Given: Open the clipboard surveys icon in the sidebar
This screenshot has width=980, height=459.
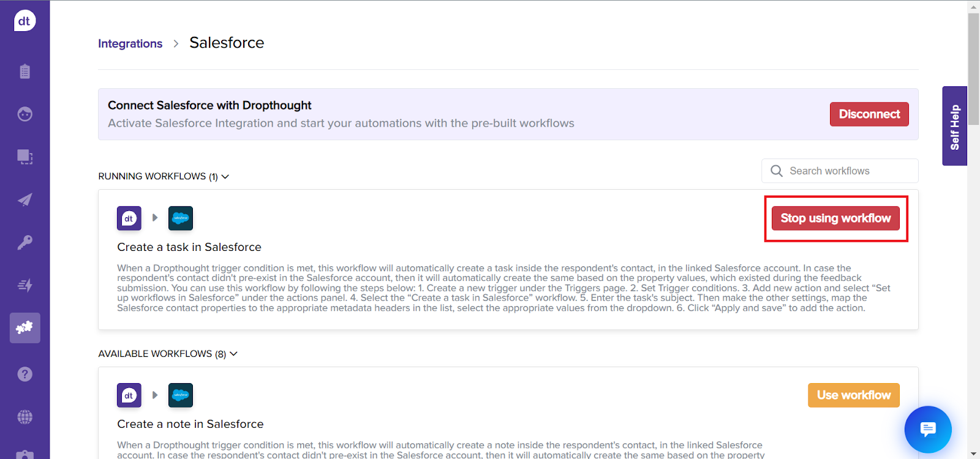Looking at the screenshot, I should (24, 72).
